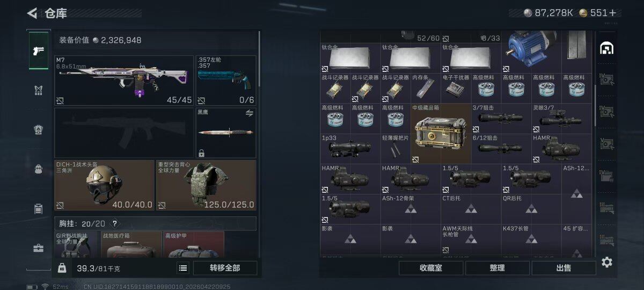Select the 中级藏品箱 item in storage
Image resolution: width=644 pixels, height=290 pixels.
[441, 133]
